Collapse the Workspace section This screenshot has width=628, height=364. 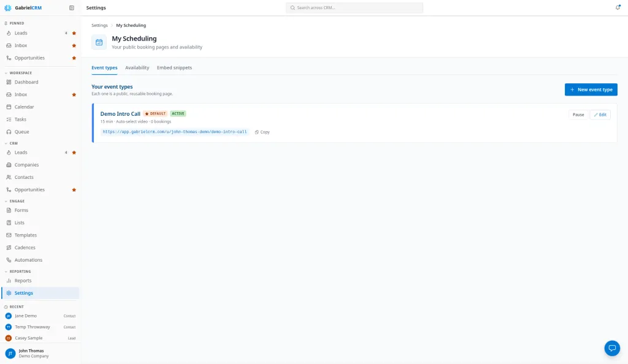click(18, 73)
